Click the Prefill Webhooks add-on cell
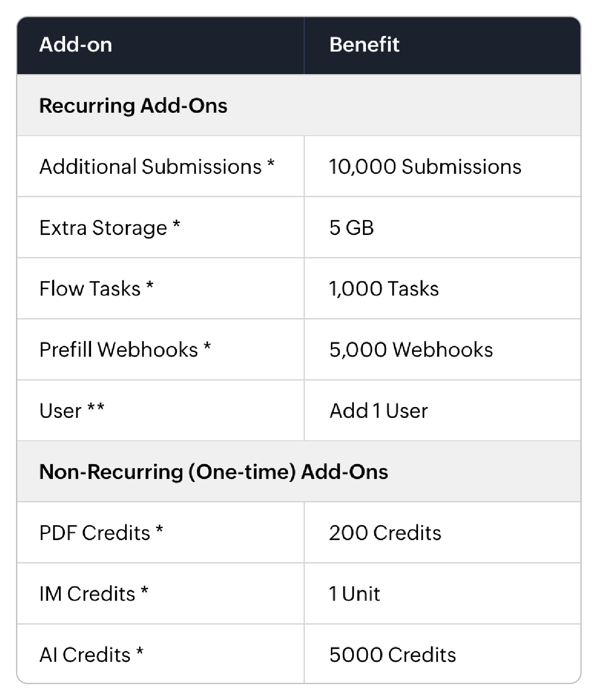The width and height of the screenshot is (598, 700). coord(125,350)
